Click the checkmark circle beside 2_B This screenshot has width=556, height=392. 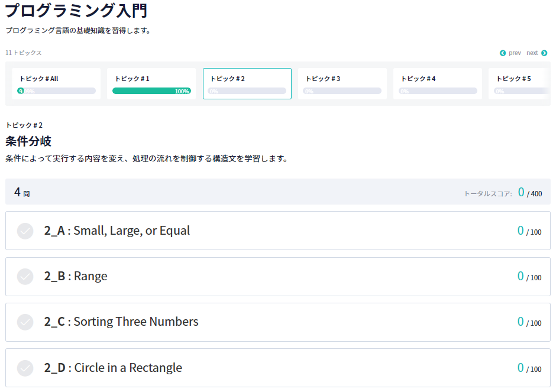pyautogui.click(x=25, y=276)
